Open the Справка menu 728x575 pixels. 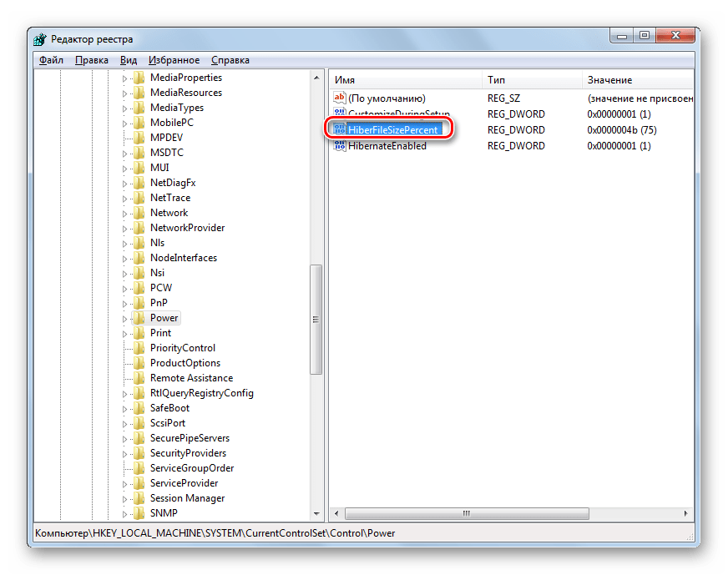230,60
